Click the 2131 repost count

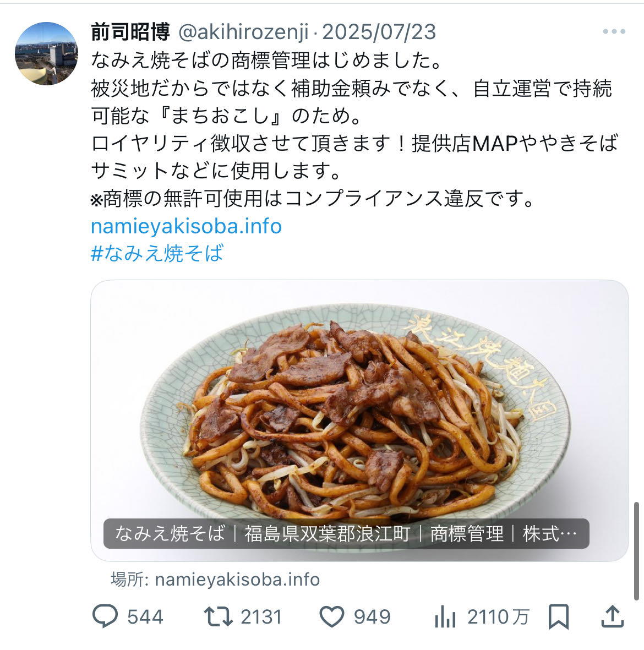point(261,617)
